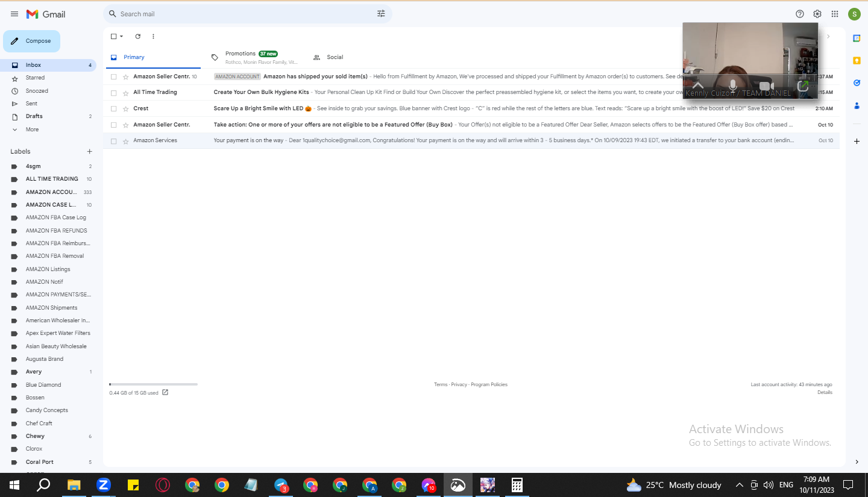Switch to Zoom from the taskbar
Image resolution: width=868 pixels, height=497 pixels.
pos(104,485)
